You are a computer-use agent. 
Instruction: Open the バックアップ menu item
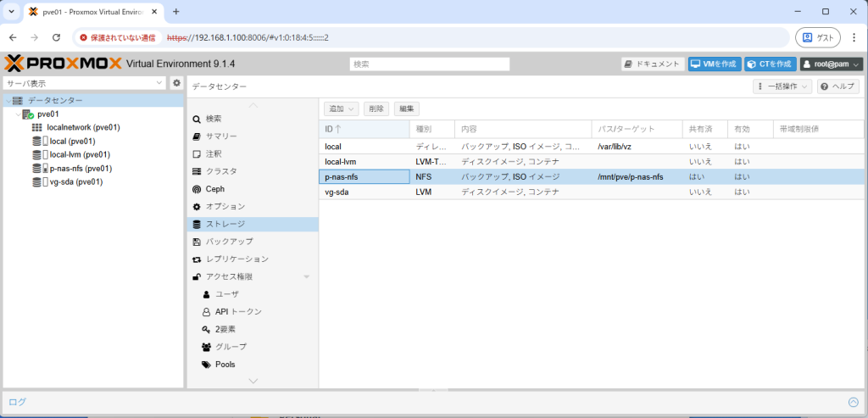point(253,242)
